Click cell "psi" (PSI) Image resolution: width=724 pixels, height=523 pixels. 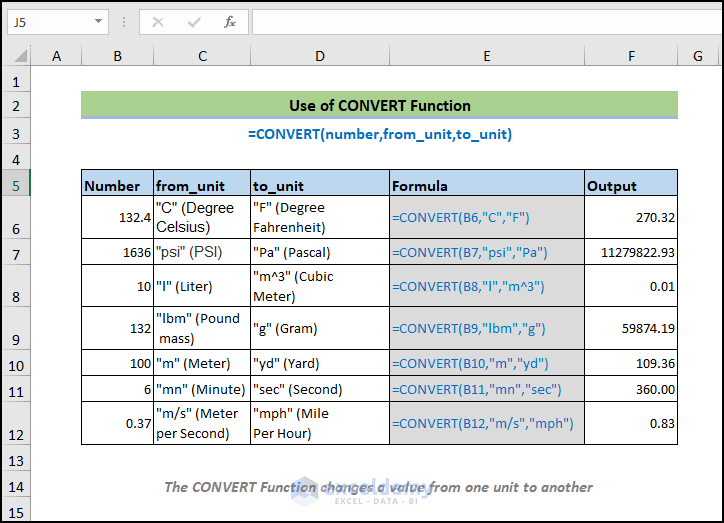[202, 252]
